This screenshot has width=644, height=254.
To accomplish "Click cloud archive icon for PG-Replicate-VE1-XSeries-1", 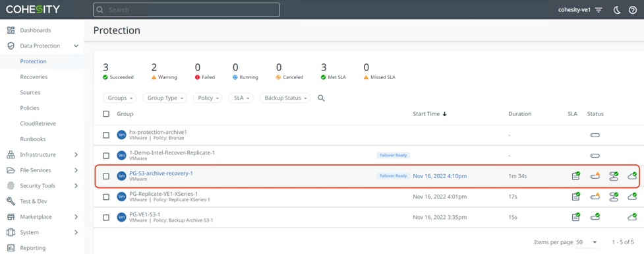I will click(x=633, y=197).
